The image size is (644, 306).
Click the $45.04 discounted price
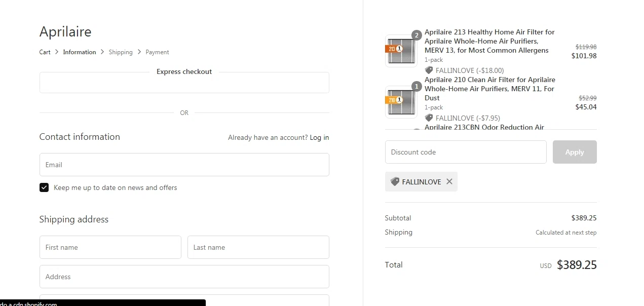point(586,107)
